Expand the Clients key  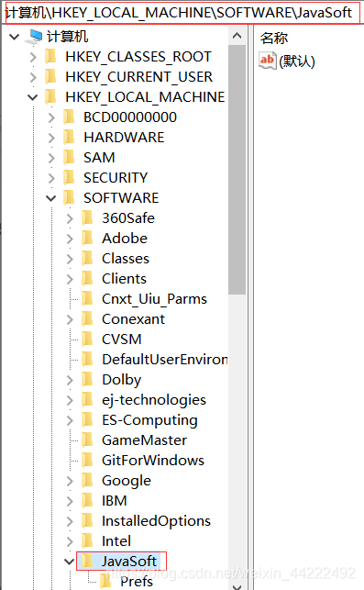tap(70, 279)
